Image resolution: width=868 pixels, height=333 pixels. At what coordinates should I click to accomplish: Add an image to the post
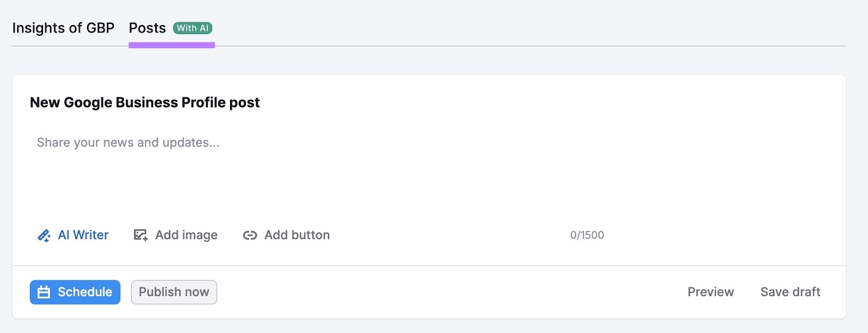pyautogui.click(x=175, y=235)
